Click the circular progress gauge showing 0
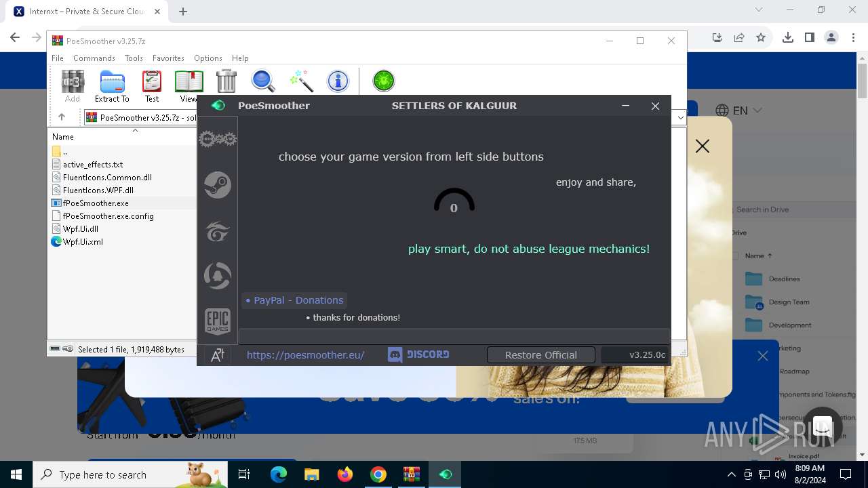868x488 pixels. [x=454, y=201]
